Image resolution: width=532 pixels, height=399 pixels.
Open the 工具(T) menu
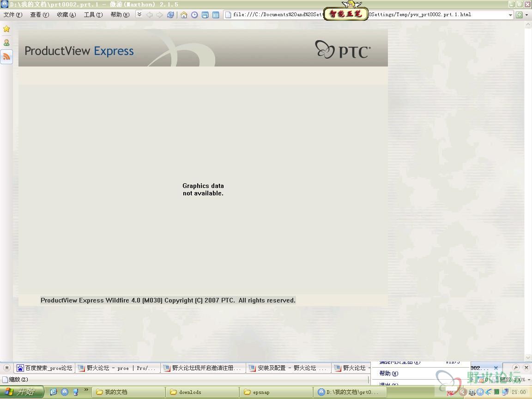(x=93, y=15)
